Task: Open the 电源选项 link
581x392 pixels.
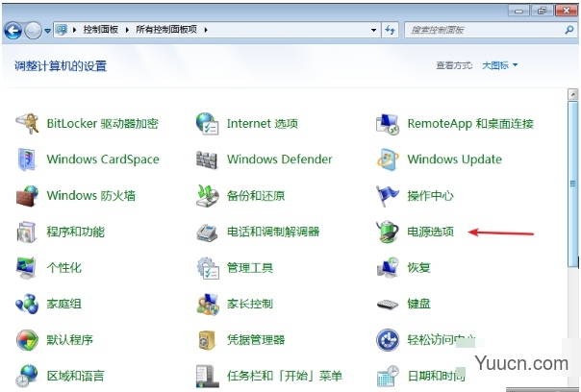Action: (x=430, y=232)
